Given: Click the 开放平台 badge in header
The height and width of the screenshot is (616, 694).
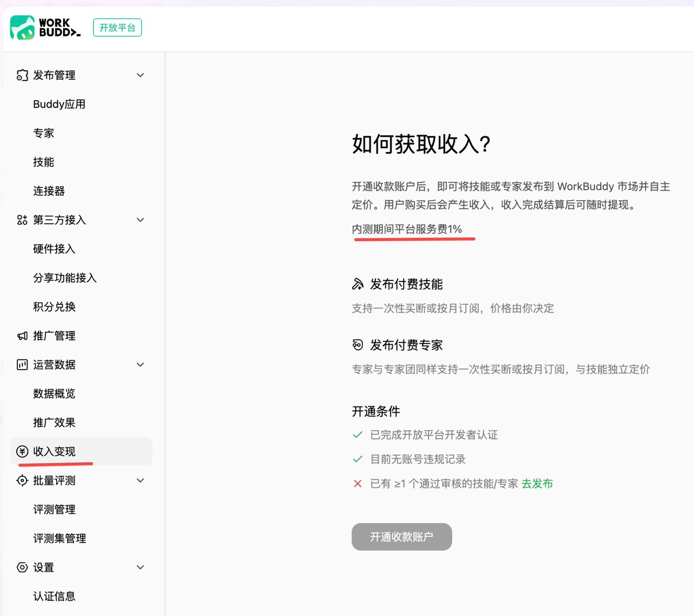Looking at the screenshot, I should click(117, 27).
